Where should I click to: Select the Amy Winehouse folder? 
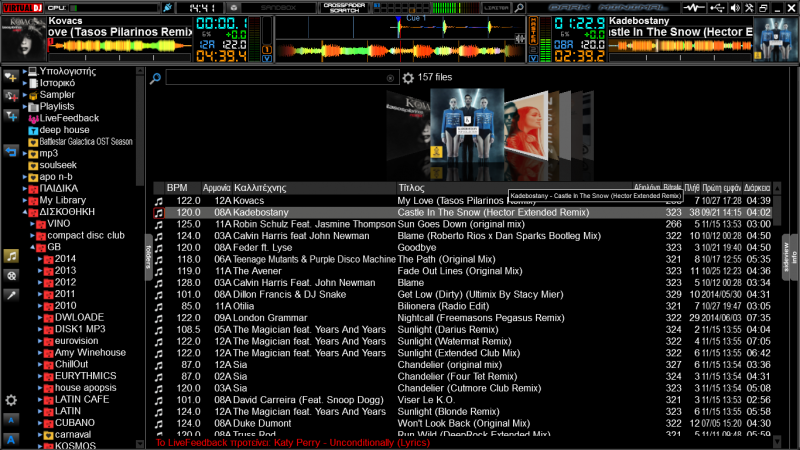point(90,353)
